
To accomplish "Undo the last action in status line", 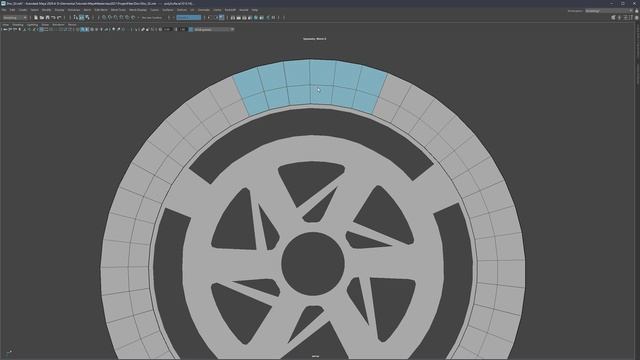I will [x=53, y=18].
